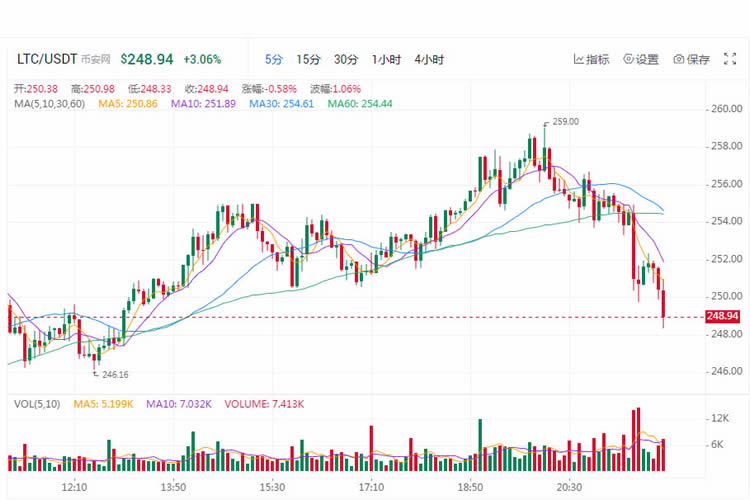Click the VOLUME: 7.413K legend
Screen dimensions: 750x500
(264, 404)
